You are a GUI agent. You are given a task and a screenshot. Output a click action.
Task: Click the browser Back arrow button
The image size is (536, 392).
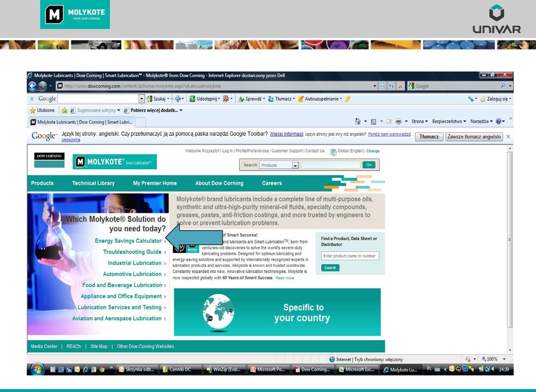point(32,86)
